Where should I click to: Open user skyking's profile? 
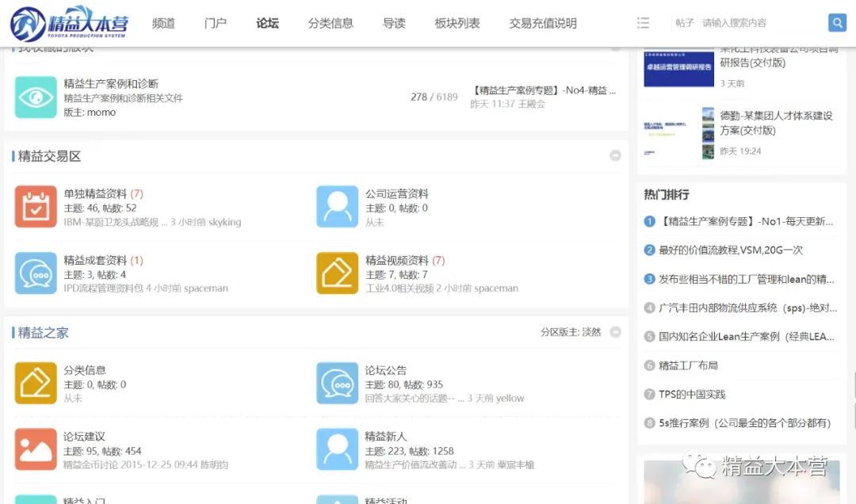click(224, 222)
